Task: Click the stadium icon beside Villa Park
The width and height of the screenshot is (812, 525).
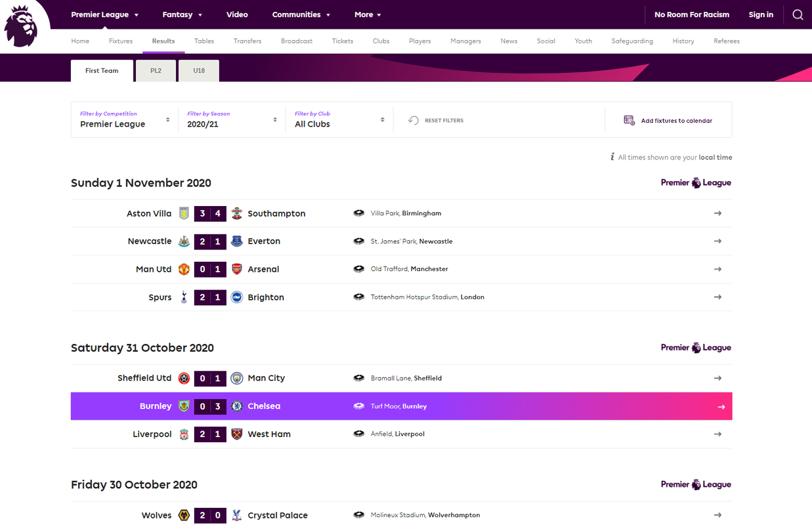Action: (x=358, y=213)
